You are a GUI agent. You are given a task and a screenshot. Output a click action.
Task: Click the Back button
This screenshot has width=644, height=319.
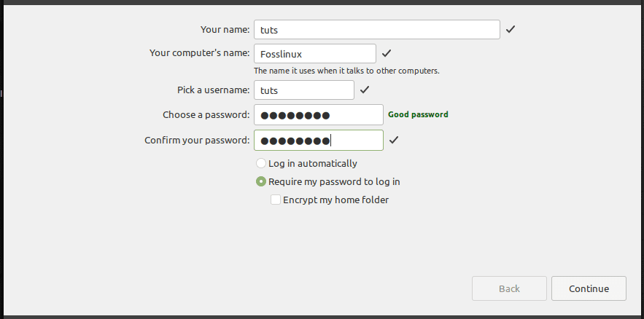click(509, 288)
